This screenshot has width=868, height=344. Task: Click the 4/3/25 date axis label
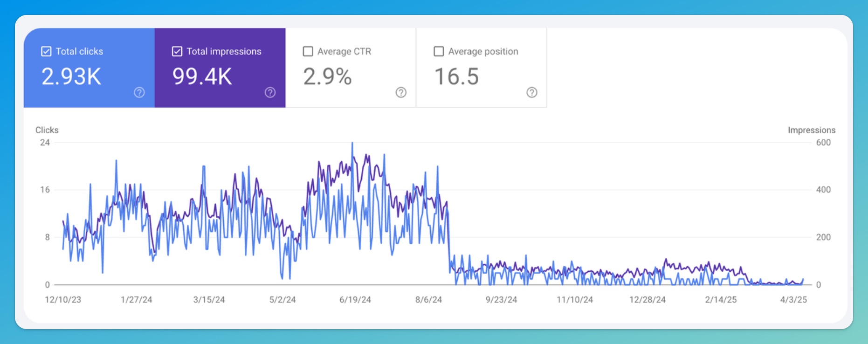(x=793, y=300)
